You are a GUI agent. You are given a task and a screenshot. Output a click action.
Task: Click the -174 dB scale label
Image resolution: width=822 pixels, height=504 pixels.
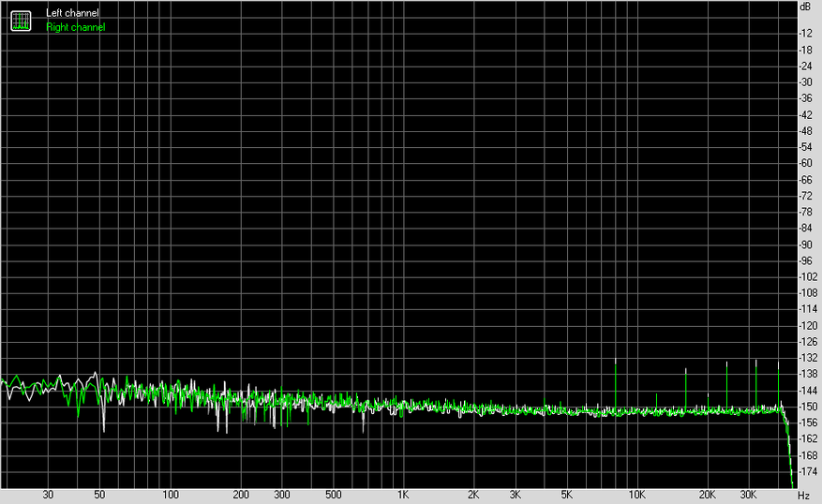click(x=807, y=471)
